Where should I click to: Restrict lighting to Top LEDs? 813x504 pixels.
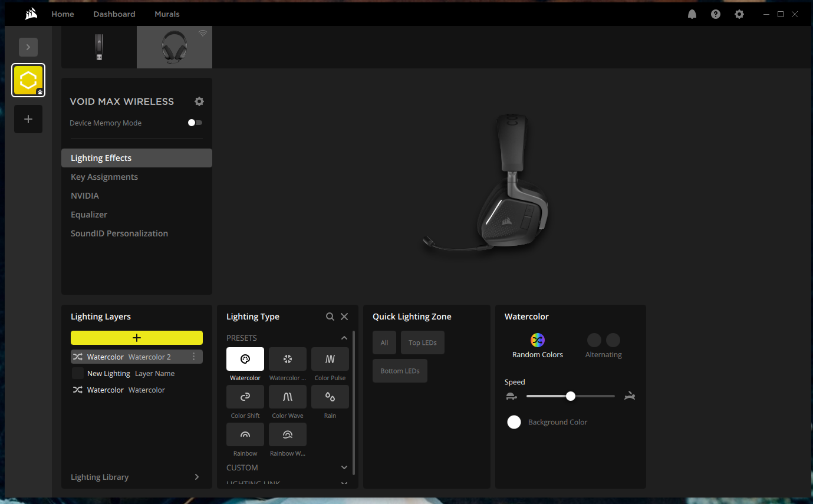click(422, 342)
